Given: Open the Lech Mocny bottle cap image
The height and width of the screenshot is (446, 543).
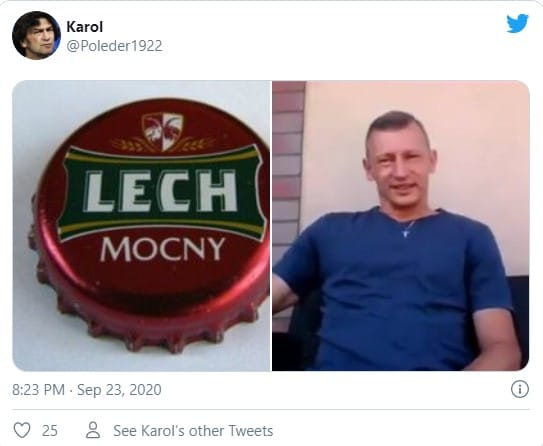Looking at the screenshot, I should pos(141,226).
